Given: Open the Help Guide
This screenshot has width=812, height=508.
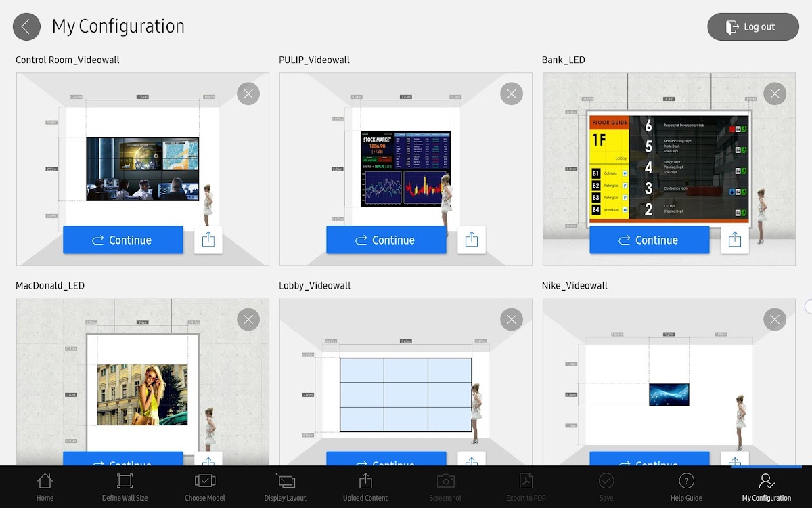Looking at the screenshot, I should point(686,487).
